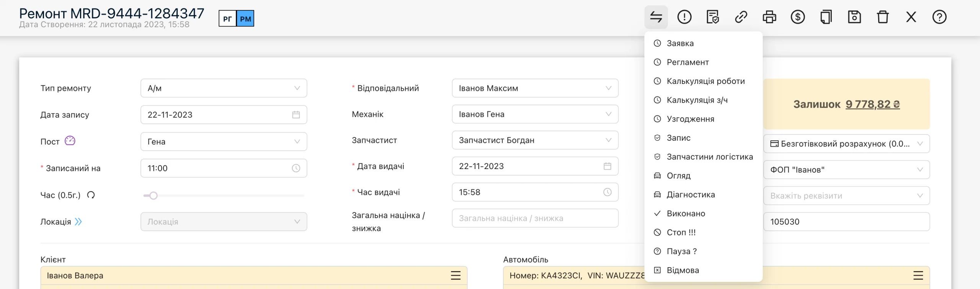Open hamburger menu in Автомобіль row
The image size is (980, 289).
pyautogui.click(x=918, y=275)
